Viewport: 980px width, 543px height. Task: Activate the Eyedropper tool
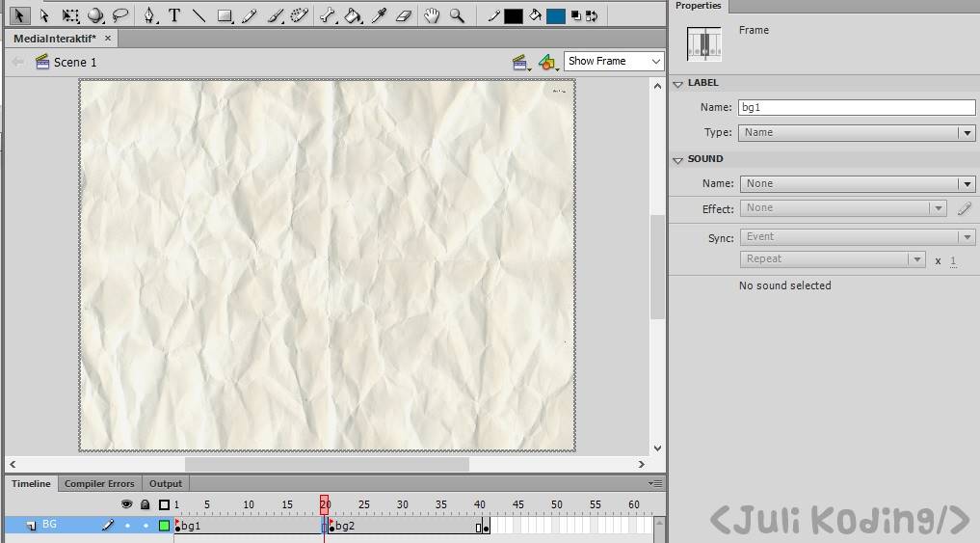pos(379,15)
